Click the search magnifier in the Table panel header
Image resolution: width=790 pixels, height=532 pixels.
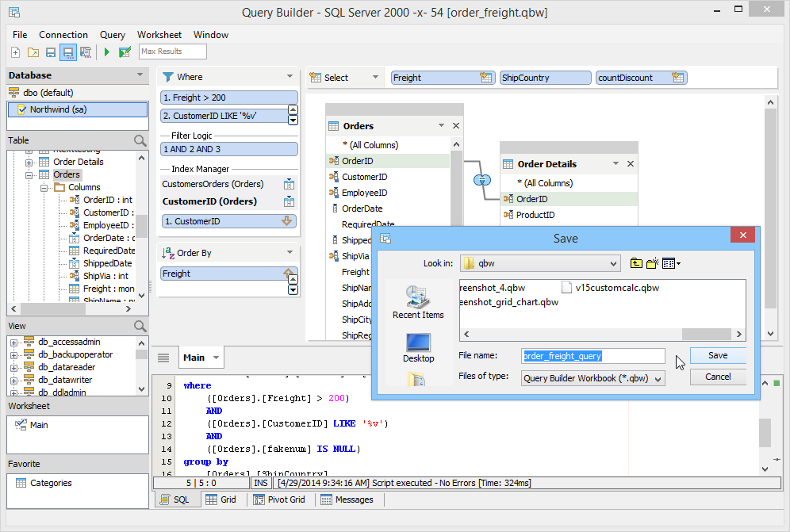[x=140, y=140]
